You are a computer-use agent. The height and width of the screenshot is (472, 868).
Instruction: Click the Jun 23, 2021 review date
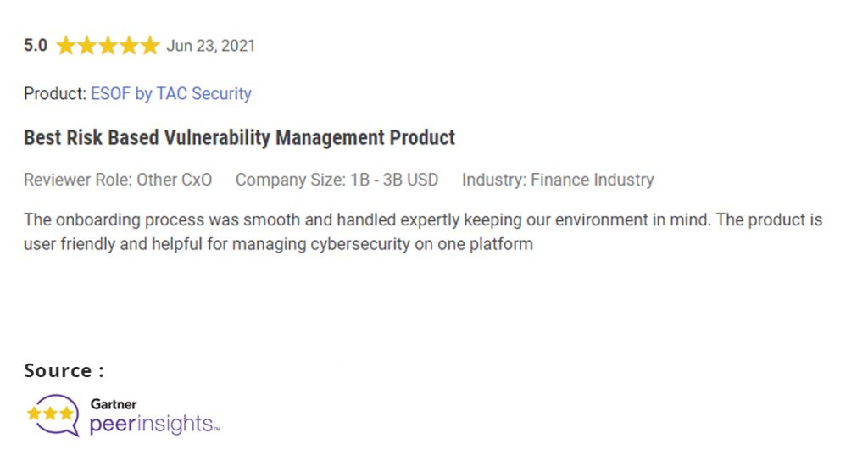pos(211,46)
